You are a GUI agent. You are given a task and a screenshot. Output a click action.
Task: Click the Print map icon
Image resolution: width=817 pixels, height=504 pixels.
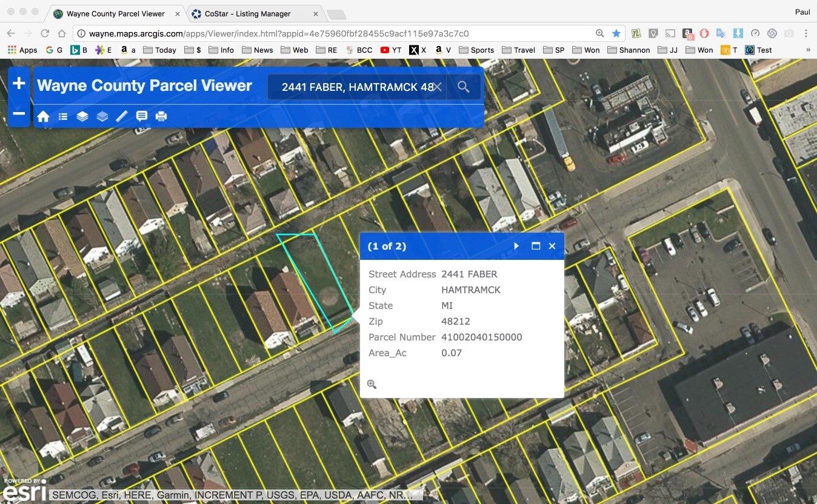point(161,116)
